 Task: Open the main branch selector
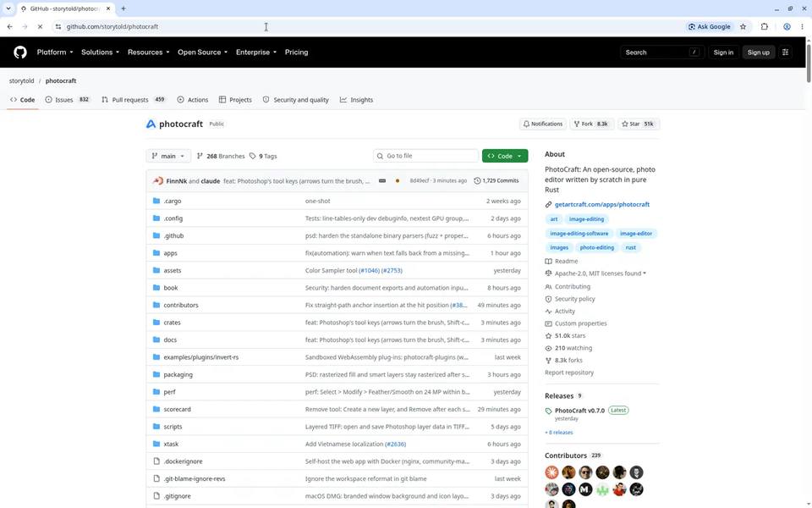point(168,156)
